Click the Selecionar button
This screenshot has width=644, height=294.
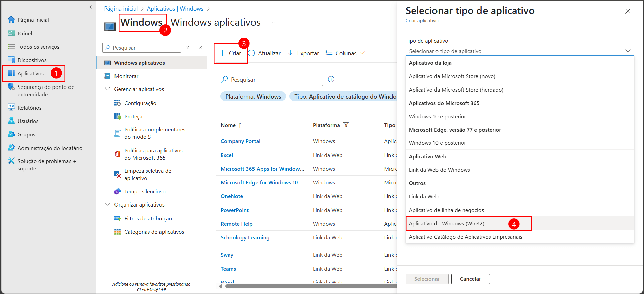pyautogui.click(x=427, y=279)
